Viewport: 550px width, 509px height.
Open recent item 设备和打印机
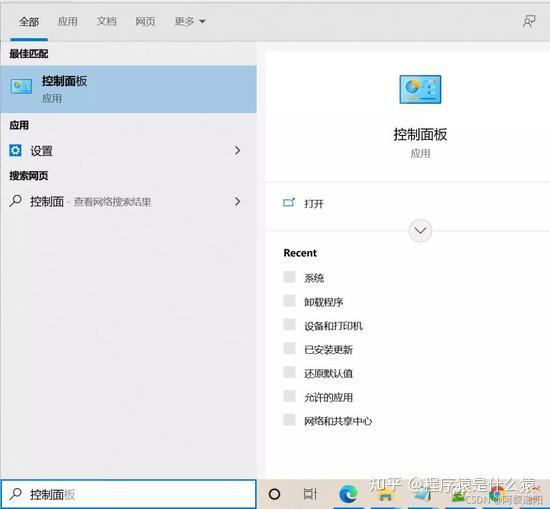(x=333, y=326)
